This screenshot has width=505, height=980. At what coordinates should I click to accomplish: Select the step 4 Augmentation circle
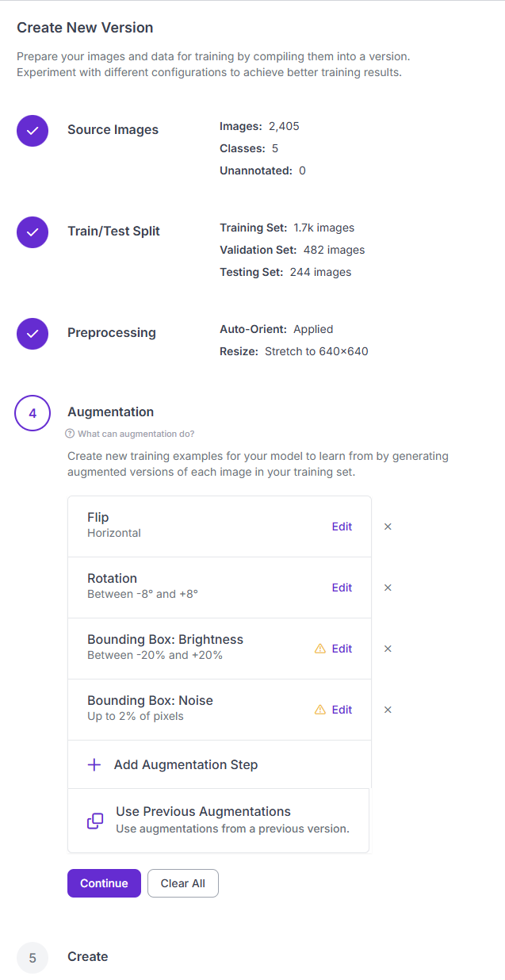coord(32,413)
